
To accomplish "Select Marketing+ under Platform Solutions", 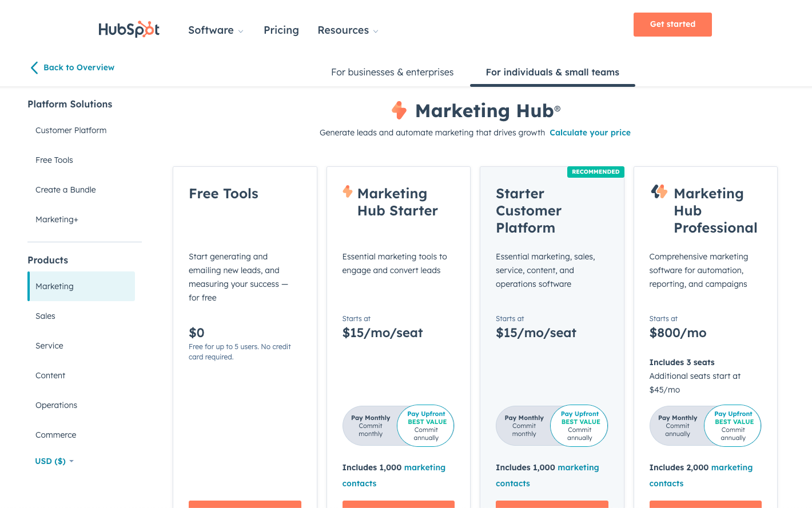I will point(57,219).
